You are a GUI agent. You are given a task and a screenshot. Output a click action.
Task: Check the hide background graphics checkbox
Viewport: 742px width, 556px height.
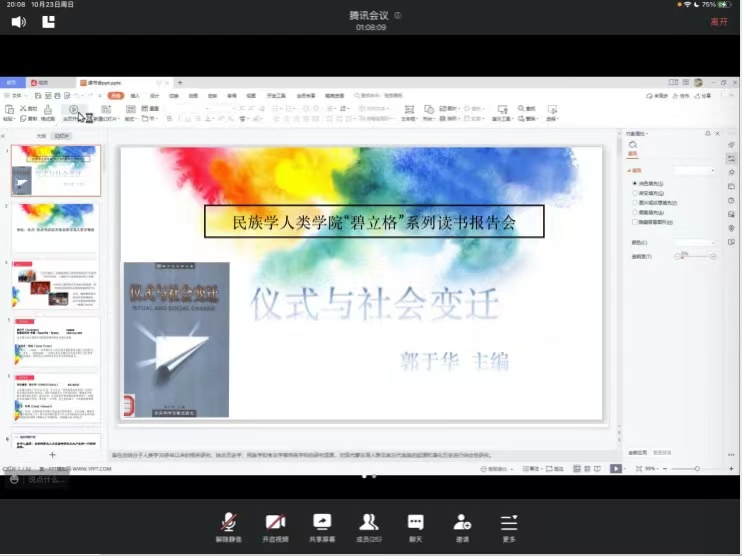[x=634, y=222]
